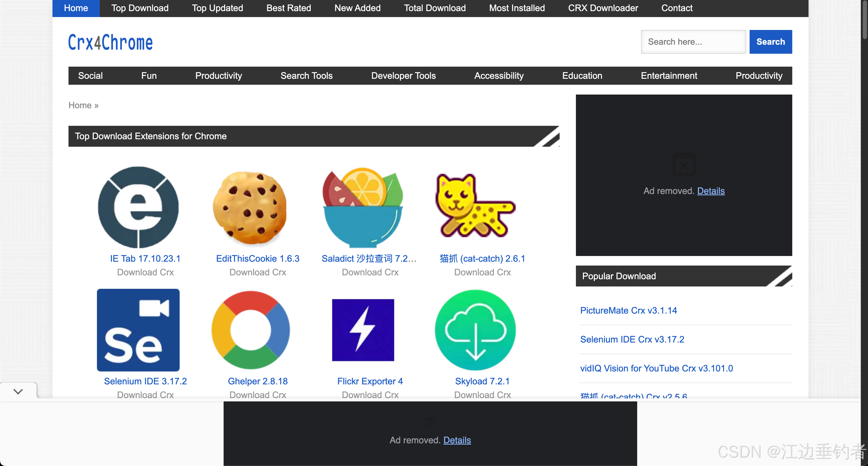The width and height of the screenshot is (868, 466).
Task: Go to CRX Downloader page
Action: point(603,8)
